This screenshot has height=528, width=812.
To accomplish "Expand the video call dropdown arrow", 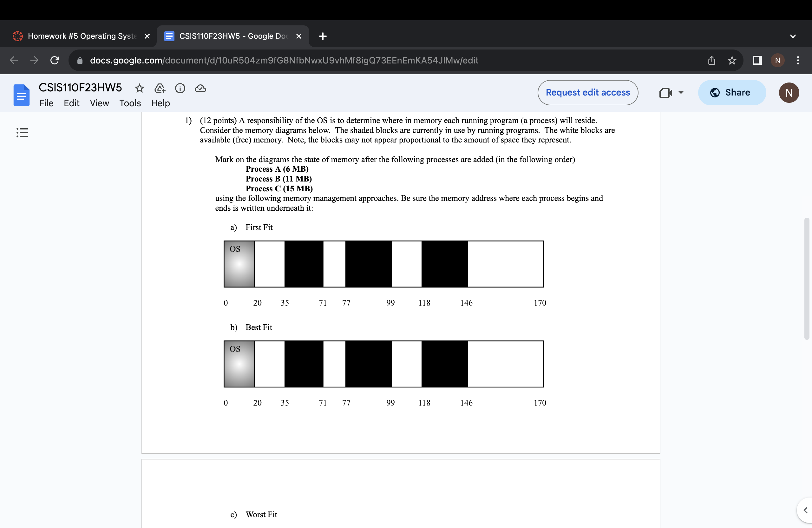I will coord(681,92).
